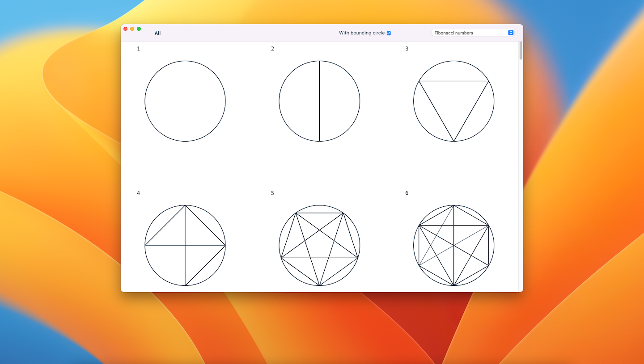Screen dimensions: 644x364
Task: Uncheck the With bounding circle checkbox
Action: [x=389, y=33]
